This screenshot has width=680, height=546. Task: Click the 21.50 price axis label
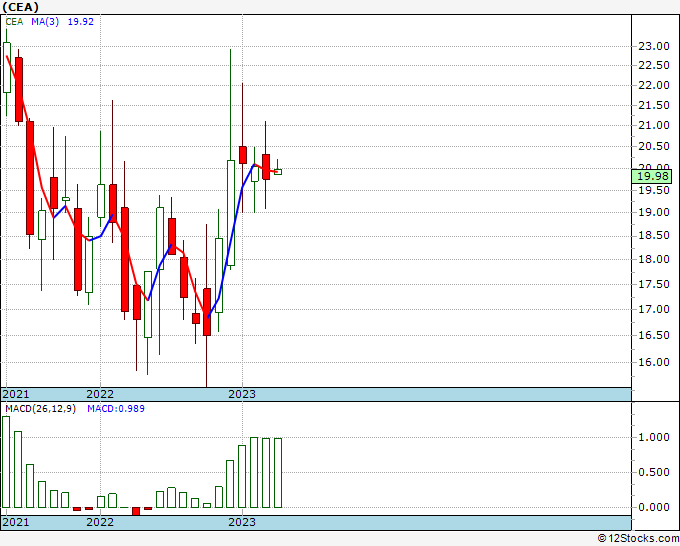tap(654, 105)
